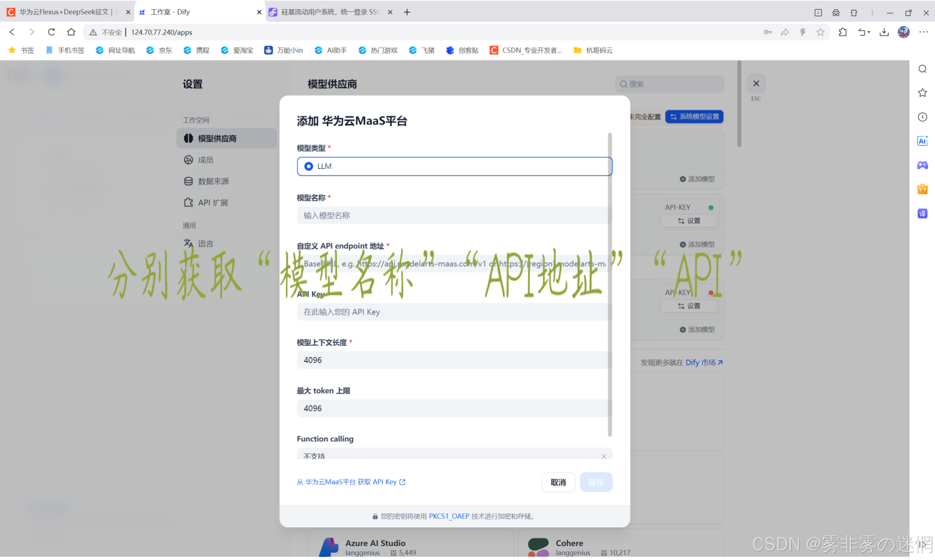Open the undo close dropdown arrow in toolbar
Image resolution: width=935 pixels, height=560 pixels.
[x=869, y=33]
